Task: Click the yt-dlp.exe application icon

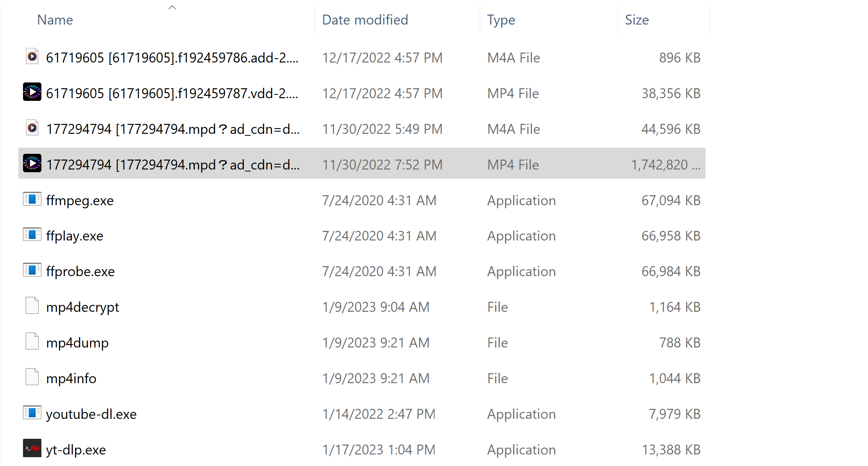Action: pos(32,448)
